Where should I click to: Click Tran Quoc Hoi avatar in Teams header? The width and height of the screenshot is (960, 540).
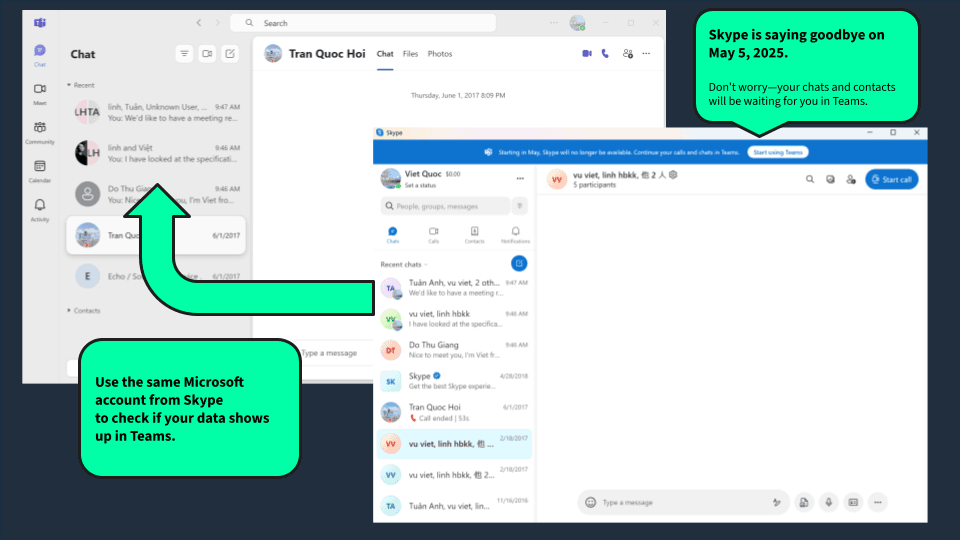[273, 54]
